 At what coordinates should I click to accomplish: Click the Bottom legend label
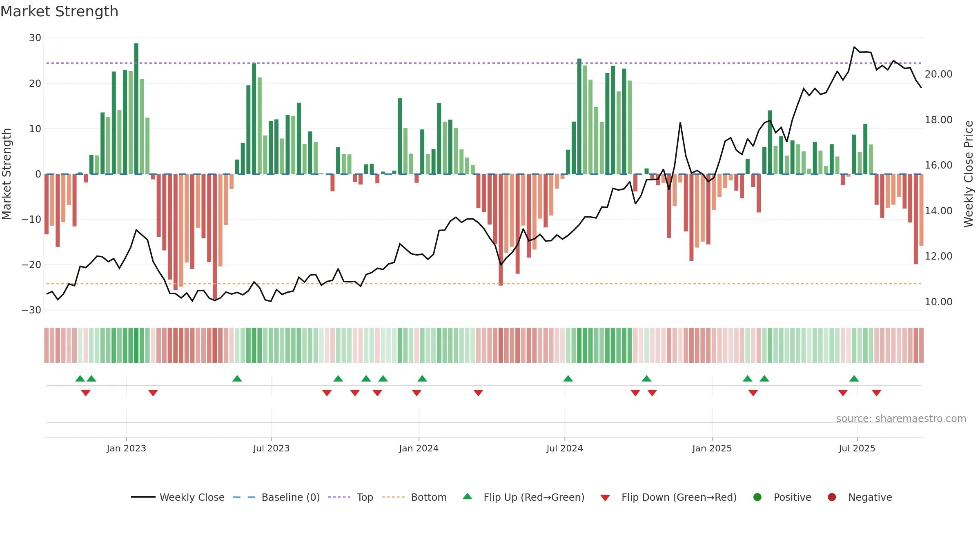tap(429, 497)
